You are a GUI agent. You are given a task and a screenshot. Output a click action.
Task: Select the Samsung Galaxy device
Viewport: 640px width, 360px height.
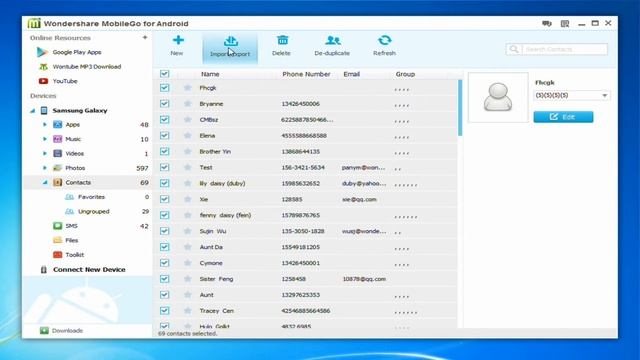tap(80, 110)
